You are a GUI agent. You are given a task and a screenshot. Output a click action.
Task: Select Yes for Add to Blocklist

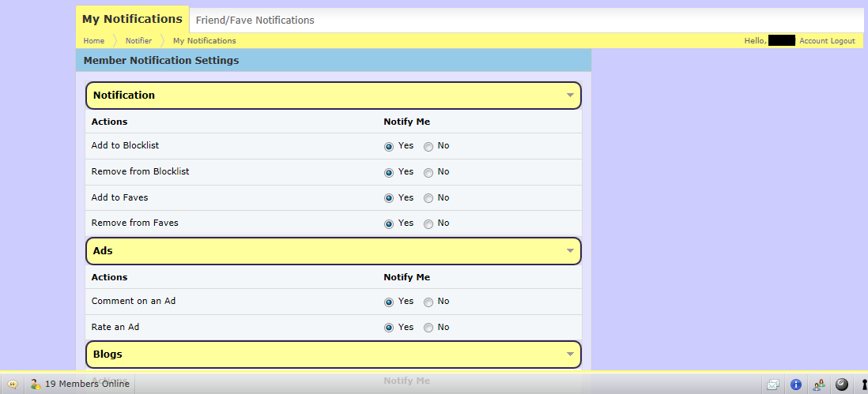pyautogui.click(x=389, y=146)
